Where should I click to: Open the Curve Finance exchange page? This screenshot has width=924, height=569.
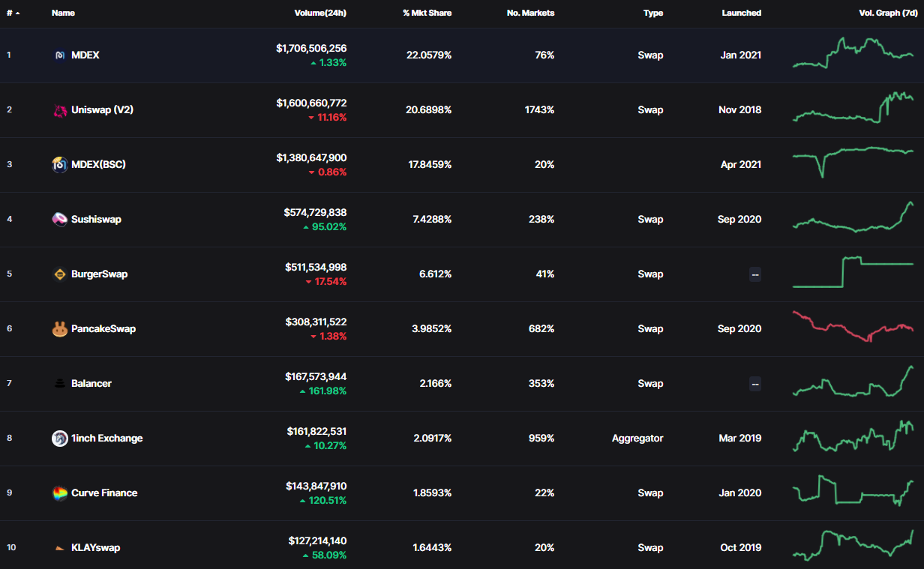click(104, 493)
